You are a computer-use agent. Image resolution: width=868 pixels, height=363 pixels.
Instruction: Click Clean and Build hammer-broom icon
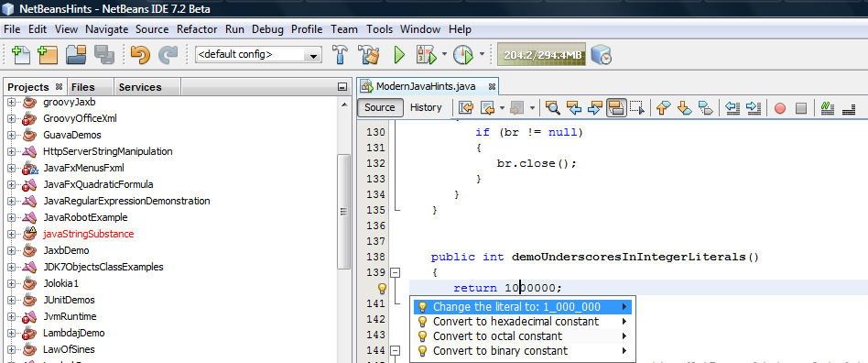[368, 54]
